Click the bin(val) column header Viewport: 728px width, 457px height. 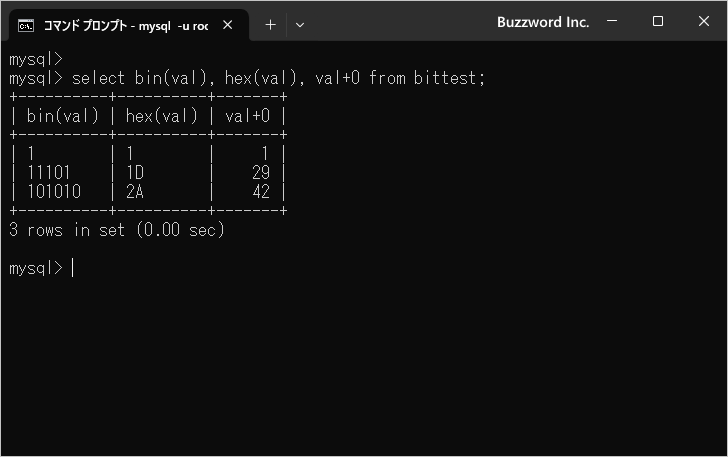point(63,116)
